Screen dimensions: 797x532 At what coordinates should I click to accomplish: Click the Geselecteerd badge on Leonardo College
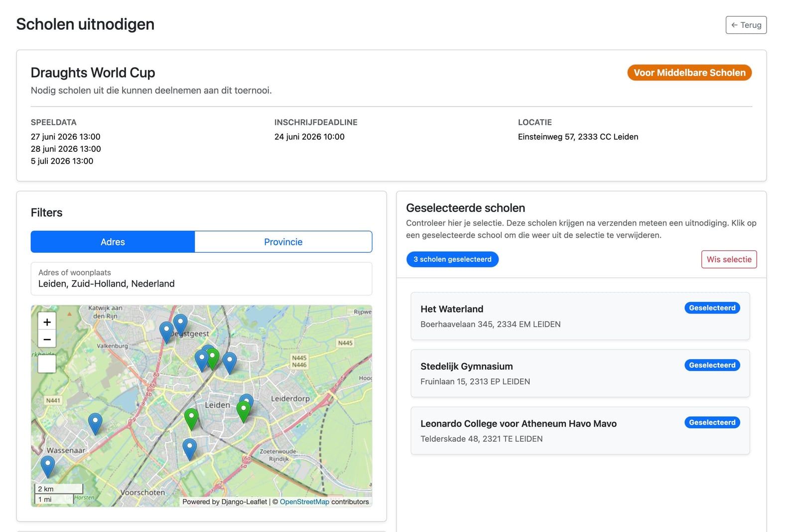pos(712,423)
